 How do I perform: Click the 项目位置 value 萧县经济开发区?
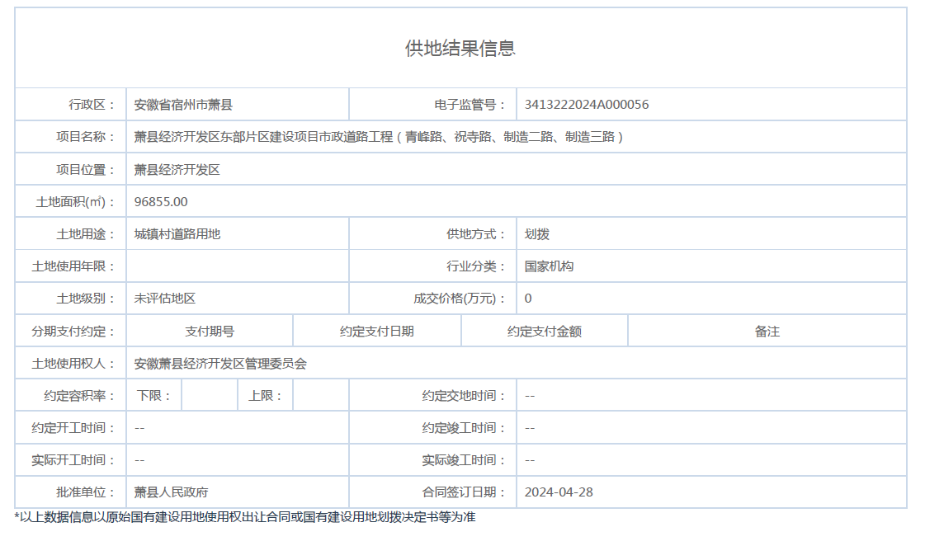click(x=177, y=170)
